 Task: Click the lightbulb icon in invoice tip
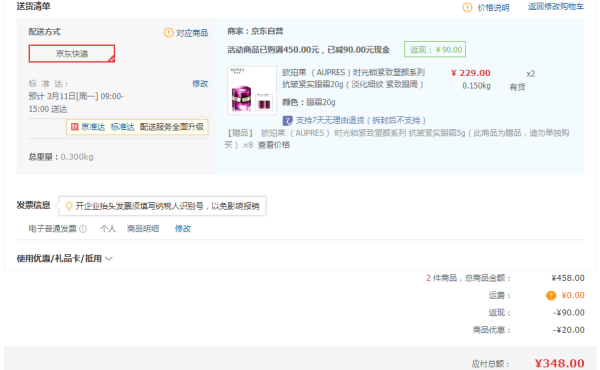(x=69, y=206)
